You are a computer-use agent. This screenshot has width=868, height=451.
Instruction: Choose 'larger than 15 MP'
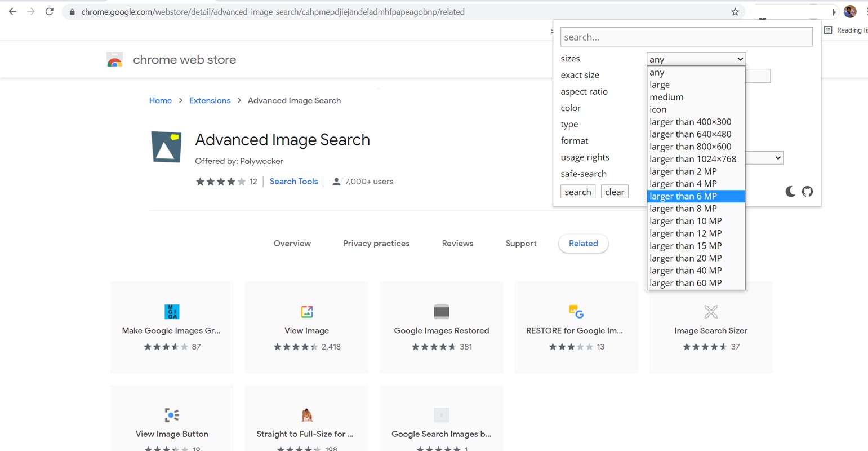696,246
